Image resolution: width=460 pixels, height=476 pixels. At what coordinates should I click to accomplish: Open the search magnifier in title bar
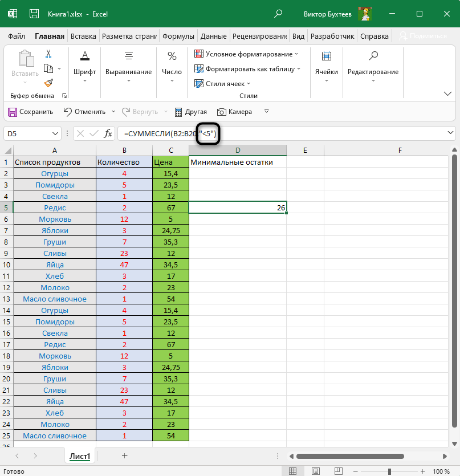pyautogui.click(x=278, y=13)
